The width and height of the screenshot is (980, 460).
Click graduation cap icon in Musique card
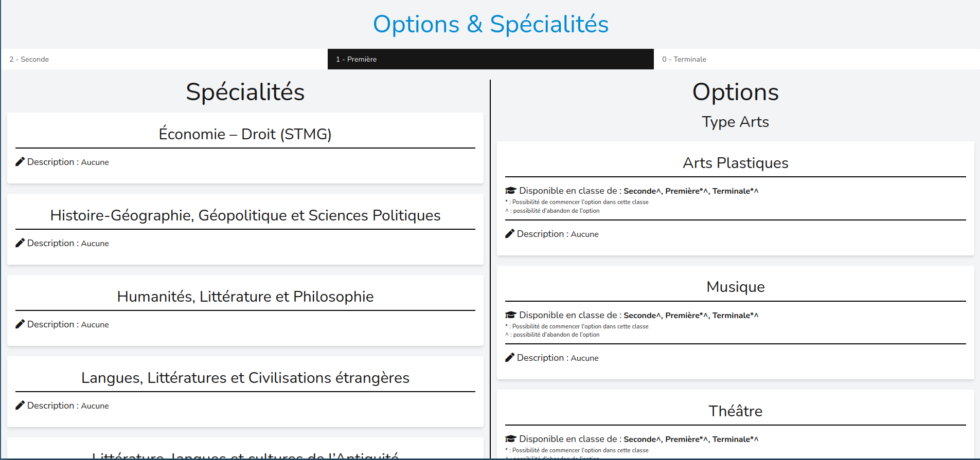pos(510,315)
